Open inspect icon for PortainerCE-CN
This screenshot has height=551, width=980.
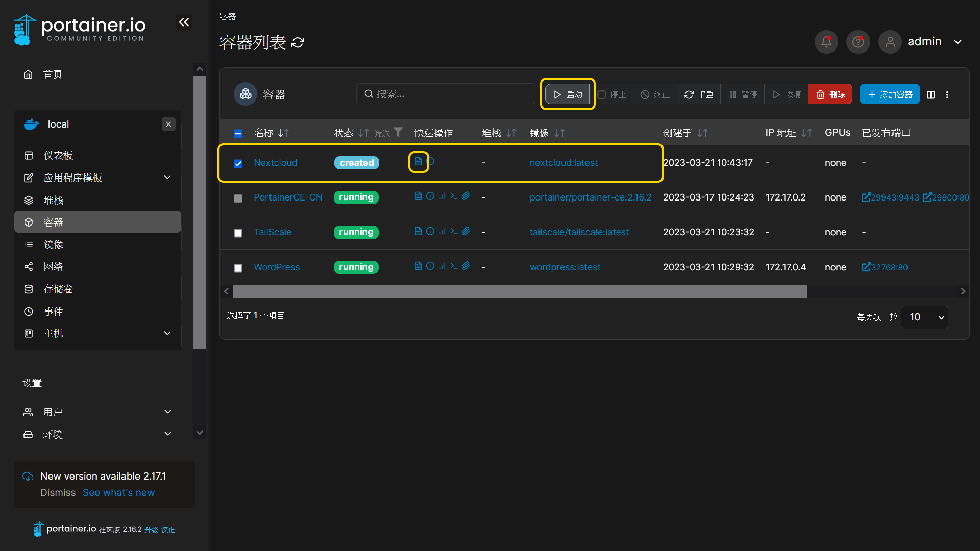[x=430, y=196]
